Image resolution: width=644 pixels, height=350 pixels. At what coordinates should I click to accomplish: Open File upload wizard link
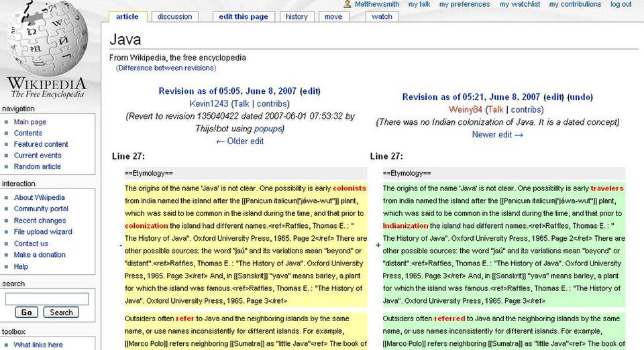pos(43,231)
